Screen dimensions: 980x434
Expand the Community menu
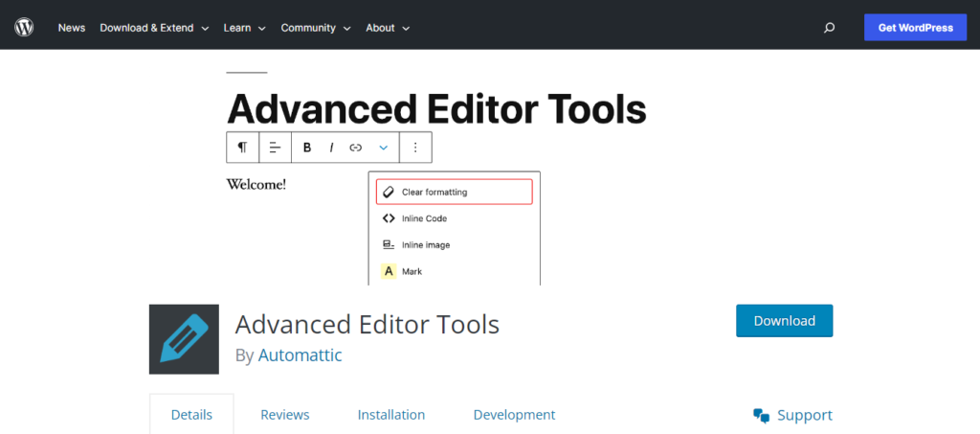click(x=316, y=28)
